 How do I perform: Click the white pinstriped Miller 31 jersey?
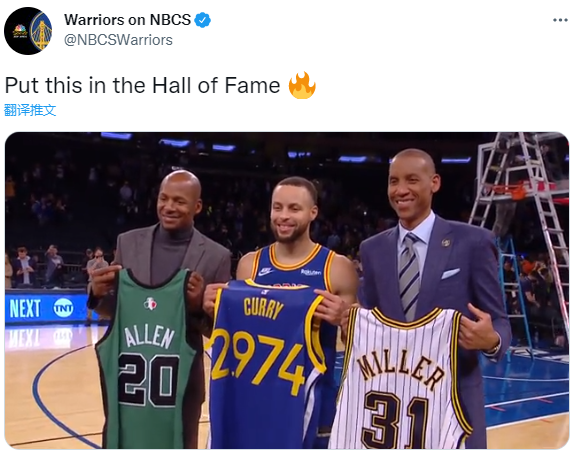pyautogui.click(x=402, y=379)
